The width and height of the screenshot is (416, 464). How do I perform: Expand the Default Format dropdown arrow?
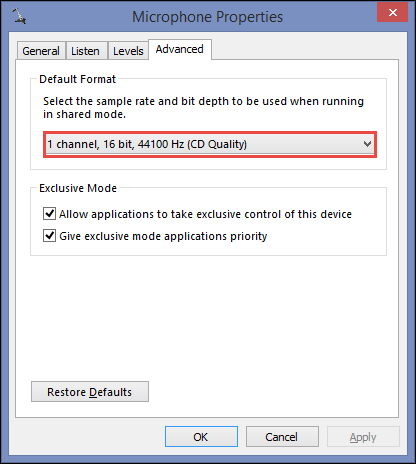click(x=367, y=144)
